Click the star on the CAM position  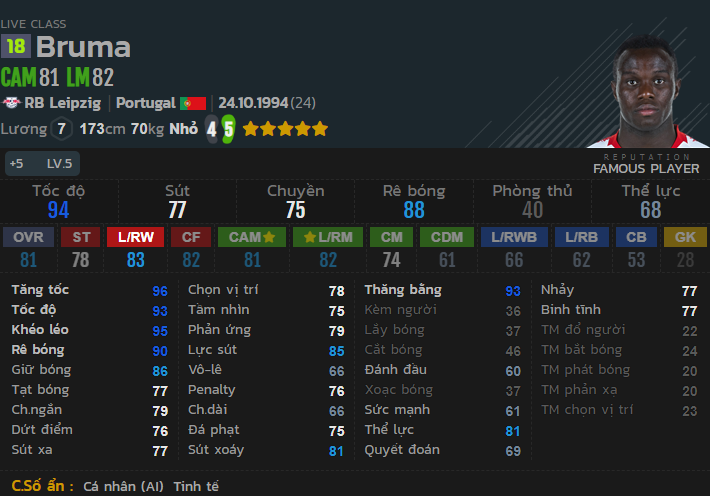pyautogui.click(x=269, y=237)
